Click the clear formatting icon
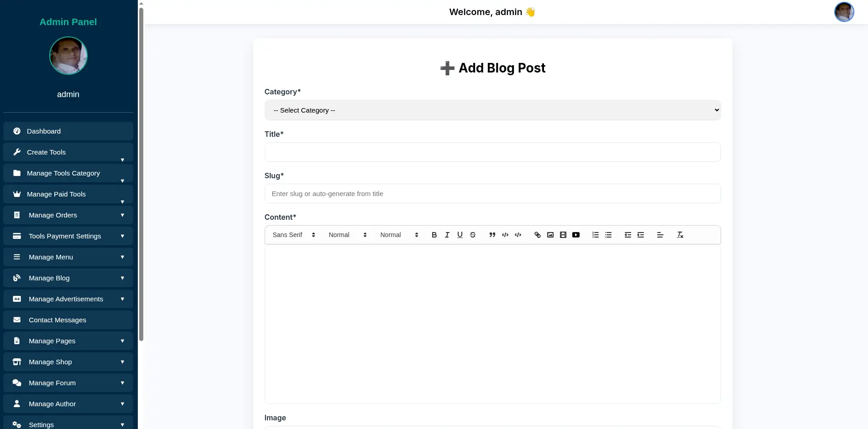This screenshot has height=429, width=868. [680, 235]
